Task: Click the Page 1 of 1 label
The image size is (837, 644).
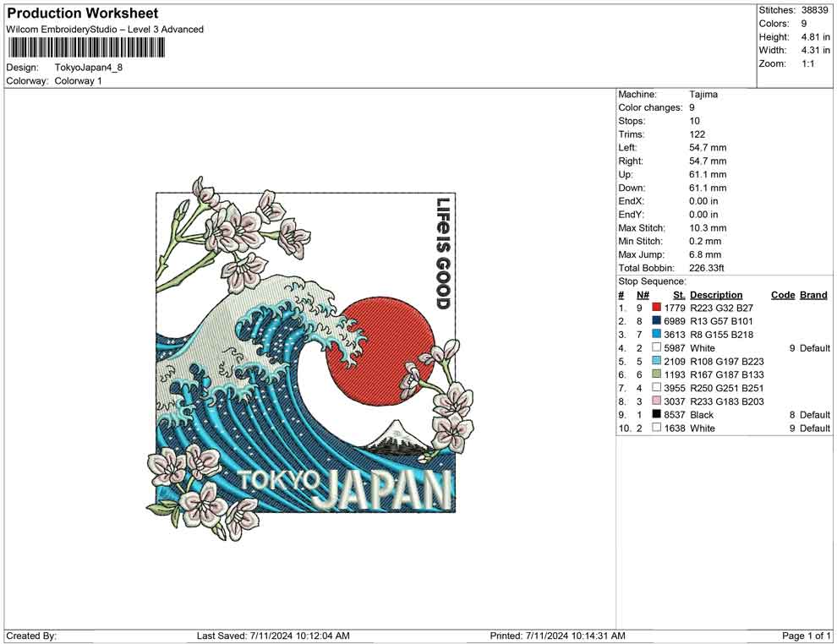Action: click(807, 636)
